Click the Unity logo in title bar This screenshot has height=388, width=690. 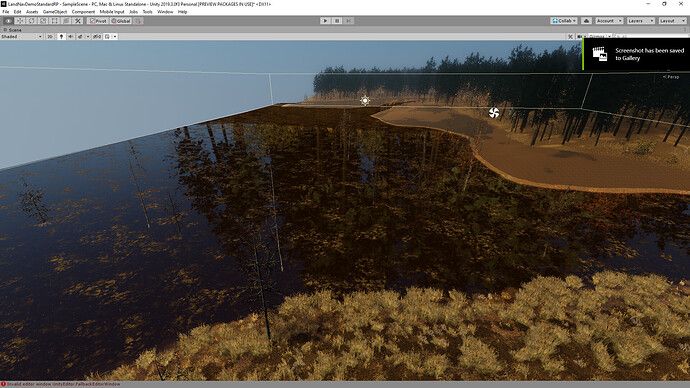pos(4,4)
